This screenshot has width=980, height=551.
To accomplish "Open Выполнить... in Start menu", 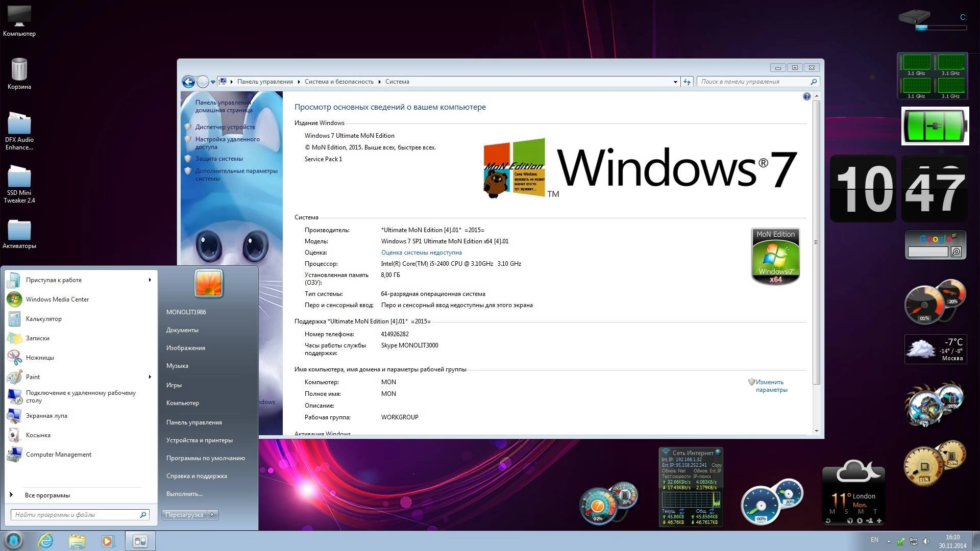I will pyautogui.click(x=184, y=494).
